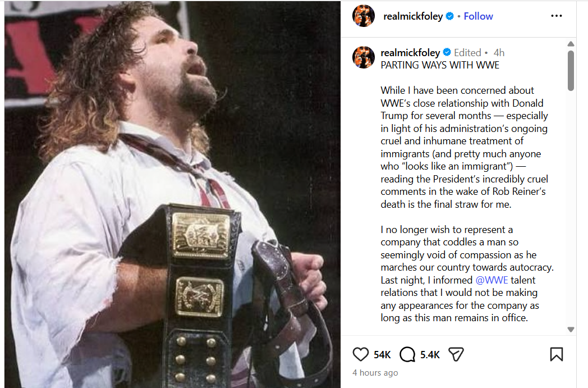Share post using the paper plane icon
The width and height of the screenshot is (588, 388).
tap(456, 354)
